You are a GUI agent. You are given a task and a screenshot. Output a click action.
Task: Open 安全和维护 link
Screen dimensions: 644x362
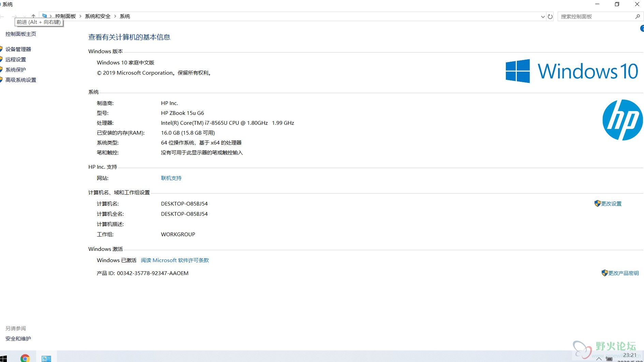(x=18, y=338)
